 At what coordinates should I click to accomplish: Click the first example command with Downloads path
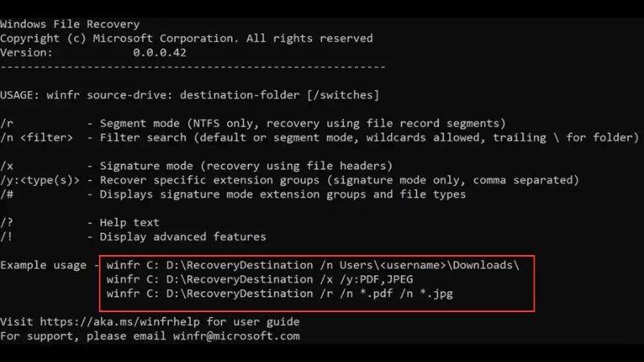[x=313, y=265]
